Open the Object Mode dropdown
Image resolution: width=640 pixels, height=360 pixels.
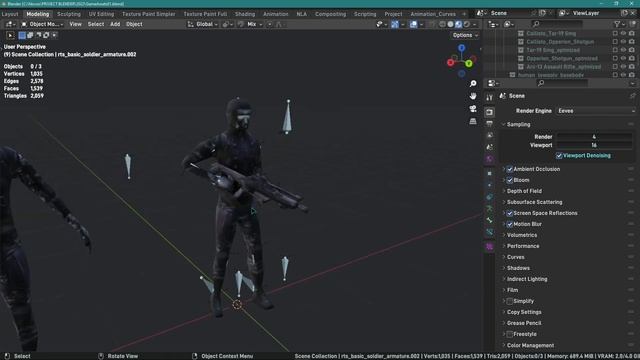(42, 24)
